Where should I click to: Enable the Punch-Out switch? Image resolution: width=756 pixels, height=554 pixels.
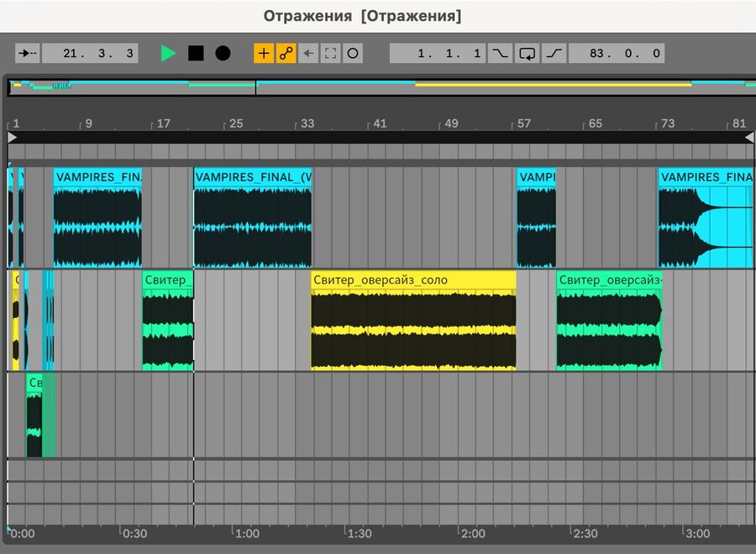pyautogui.click(x=554, y=54)
